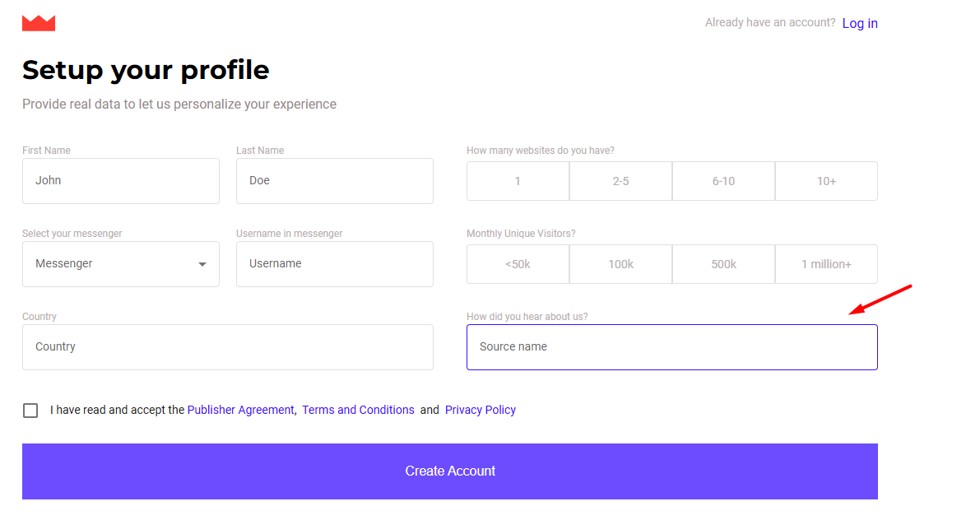Image resolution: width=980 pixels, height=520 pixels.
Task: Check the agreement acceptance checkbox
Action: click(x=30, y=411)
